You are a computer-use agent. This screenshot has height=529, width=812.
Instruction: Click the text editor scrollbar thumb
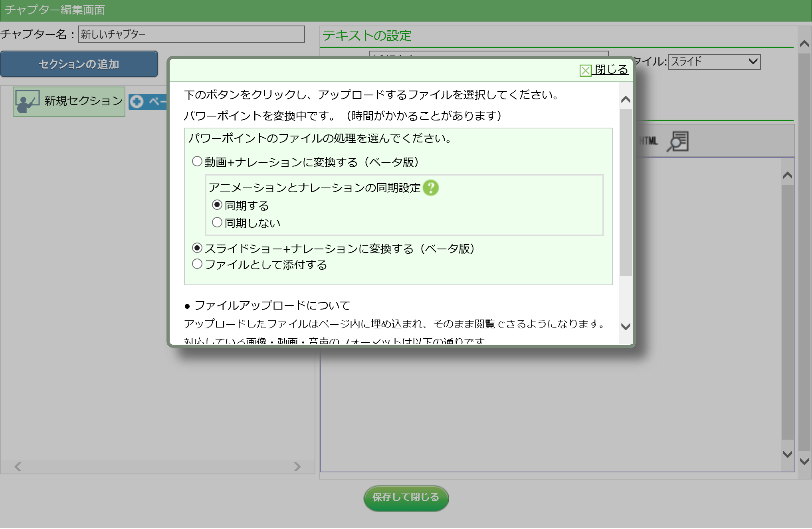coord(787,312)
